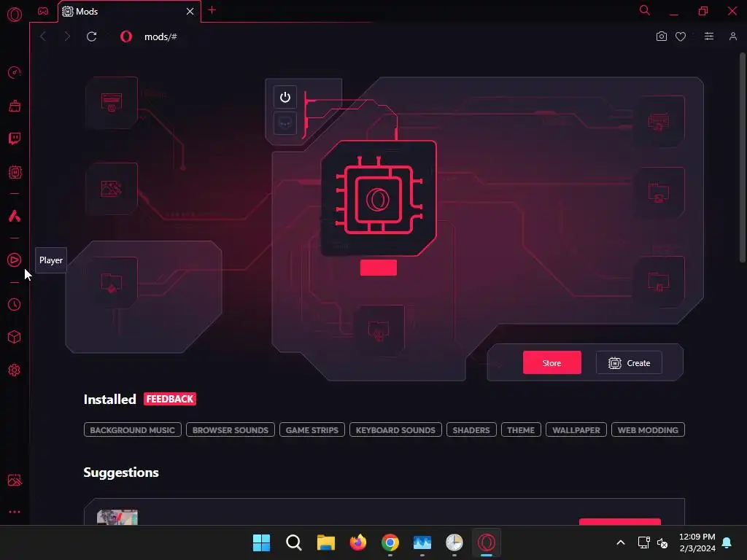Click the mods/# address bar
Image resolution: width=747 pixels, height=560 pixels.
(160, 36)
